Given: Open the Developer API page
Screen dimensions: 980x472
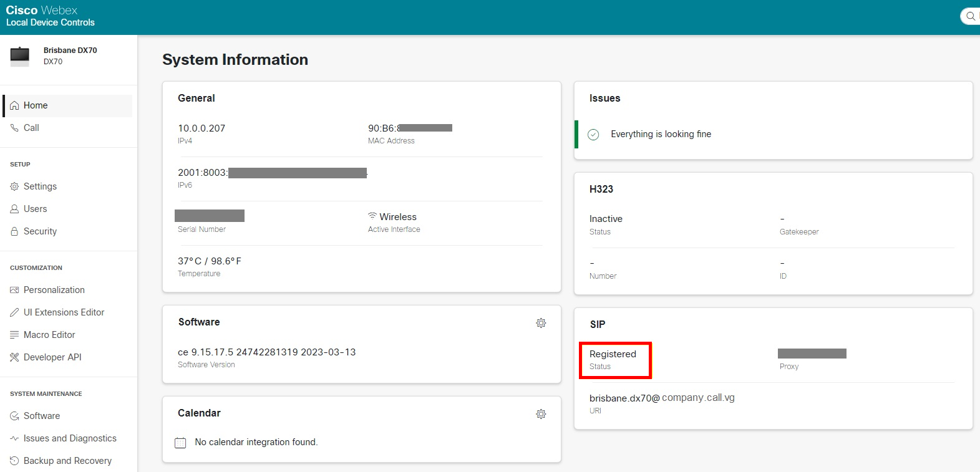Looking at the screenshot, I should pos(67,357).
